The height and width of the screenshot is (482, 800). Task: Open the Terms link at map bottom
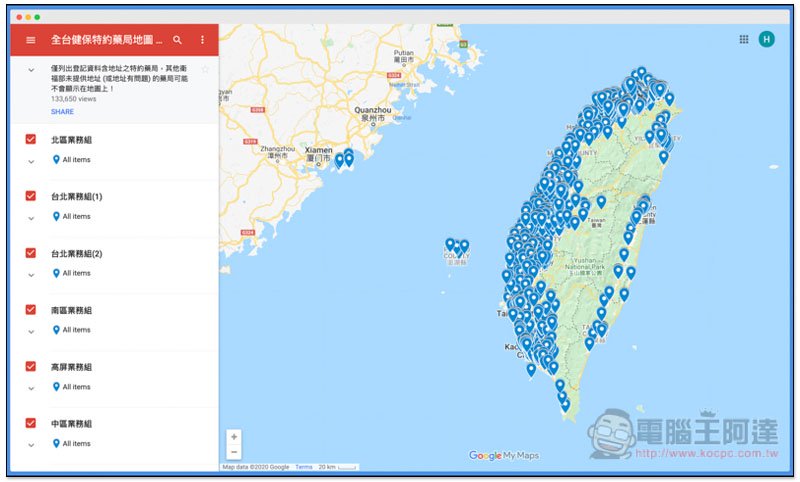303,467
